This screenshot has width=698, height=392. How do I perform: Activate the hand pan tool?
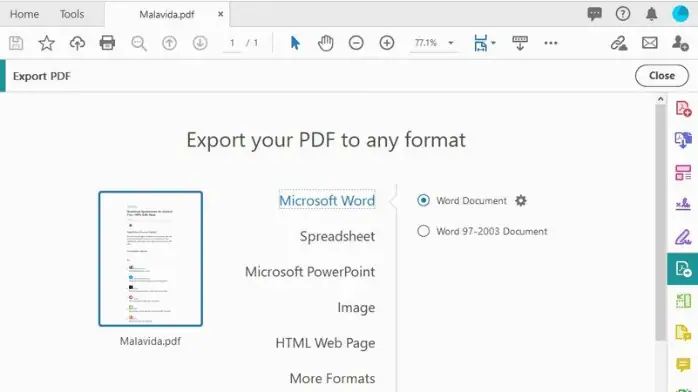coord(325,43)
